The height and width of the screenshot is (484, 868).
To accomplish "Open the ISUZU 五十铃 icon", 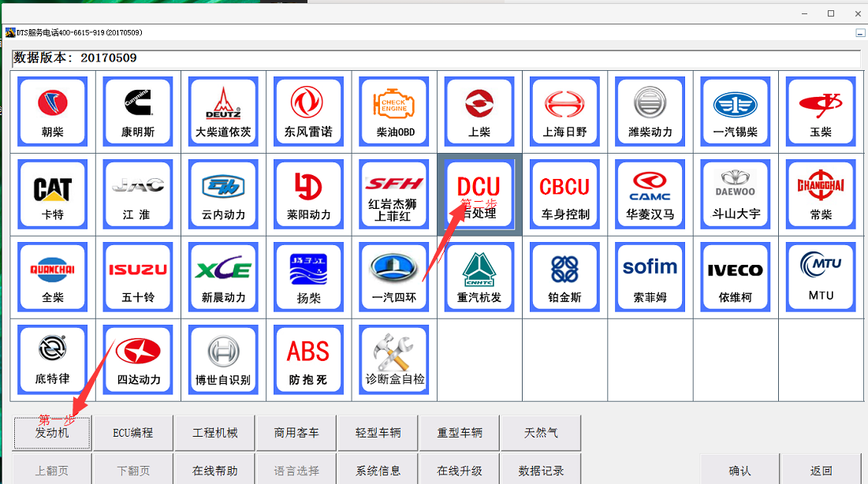I will tap(138, 277).
